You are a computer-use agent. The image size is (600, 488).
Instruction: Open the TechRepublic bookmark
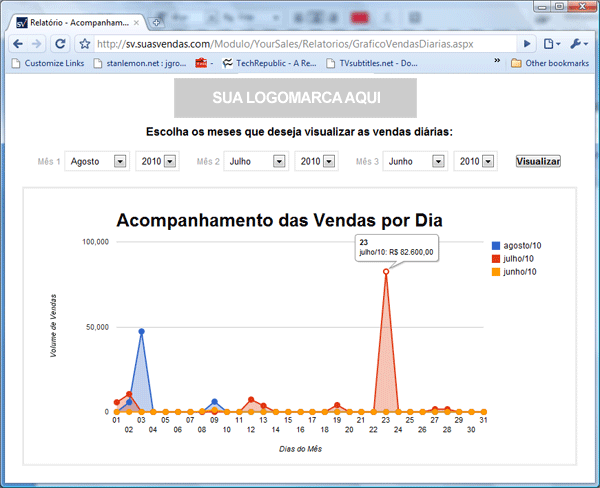[x=270, y=63]
